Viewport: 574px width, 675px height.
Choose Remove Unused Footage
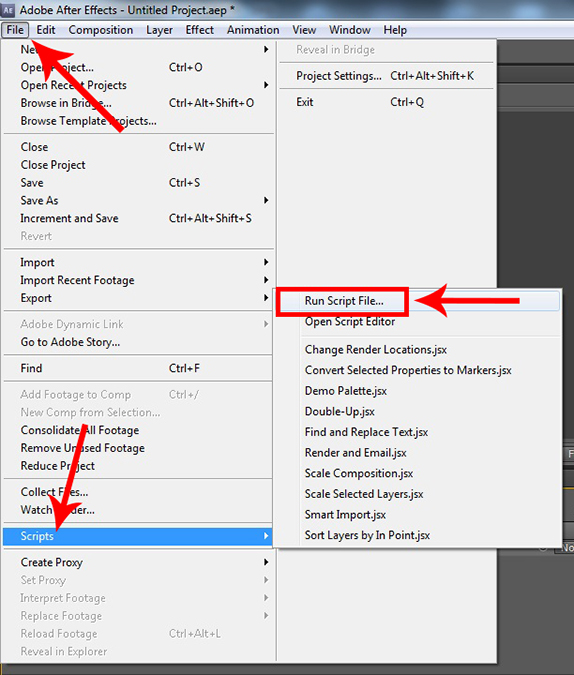point(138,448)
